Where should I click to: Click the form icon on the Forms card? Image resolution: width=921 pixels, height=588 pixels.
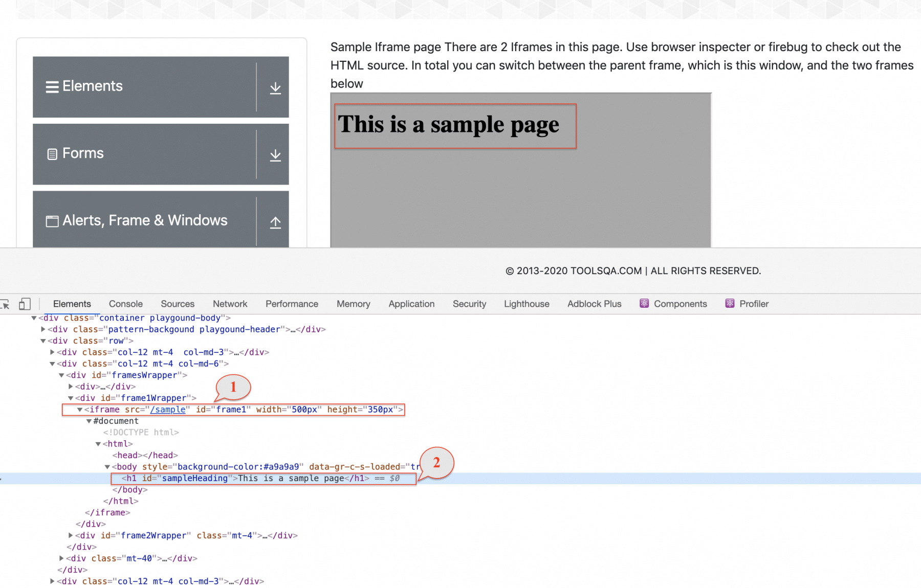point(52,153)
